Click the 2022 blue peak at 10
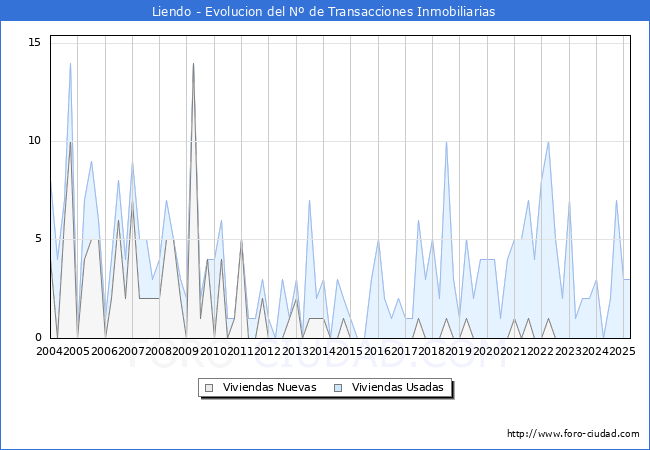Screen dimensions: 650x450 (x=548, y=142)
